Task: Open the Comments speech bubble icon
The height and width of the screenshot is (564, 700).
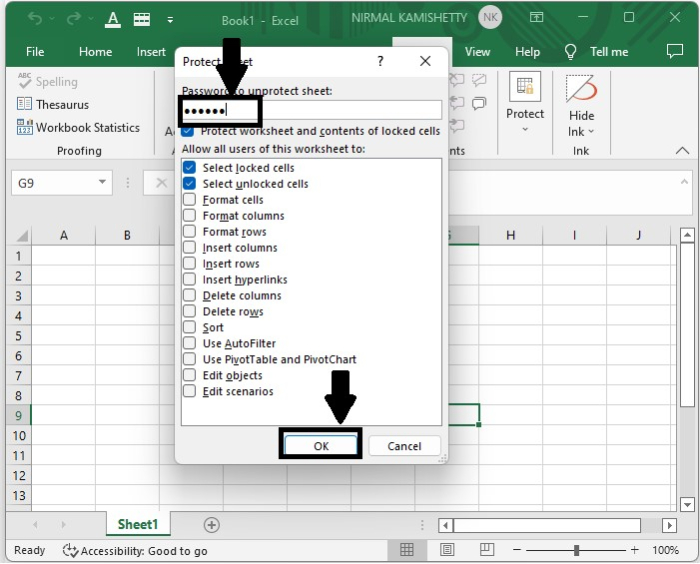Action: (x=675, y=51)
